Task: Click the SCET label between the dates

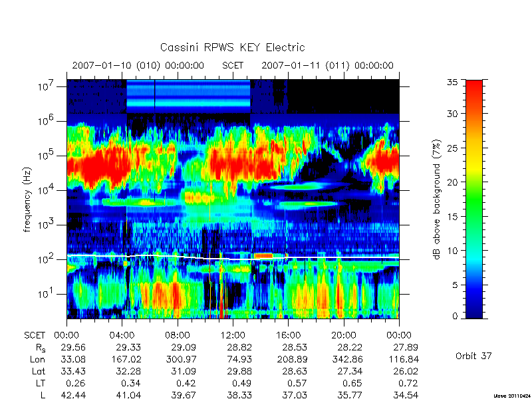Action: 233,65
